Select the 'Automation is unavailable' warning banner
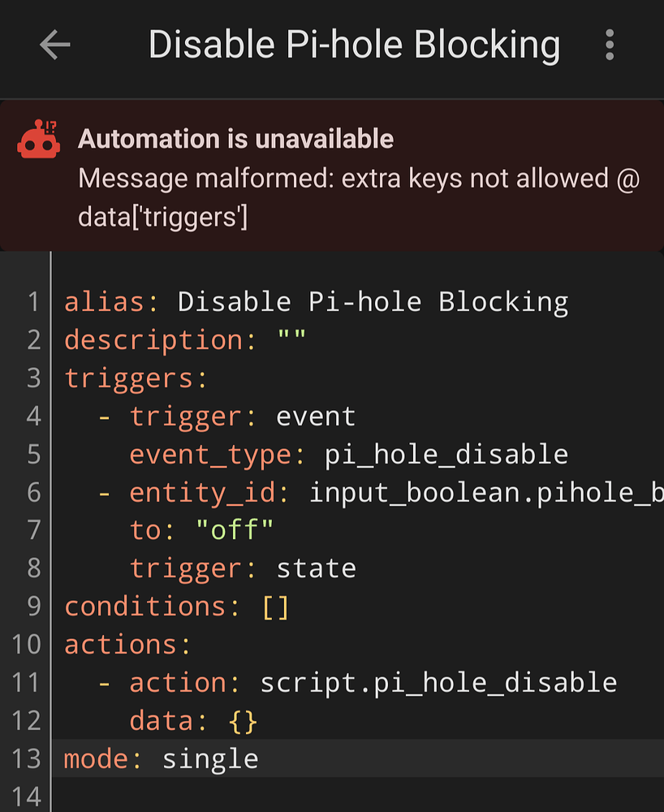 coord(235,139)
